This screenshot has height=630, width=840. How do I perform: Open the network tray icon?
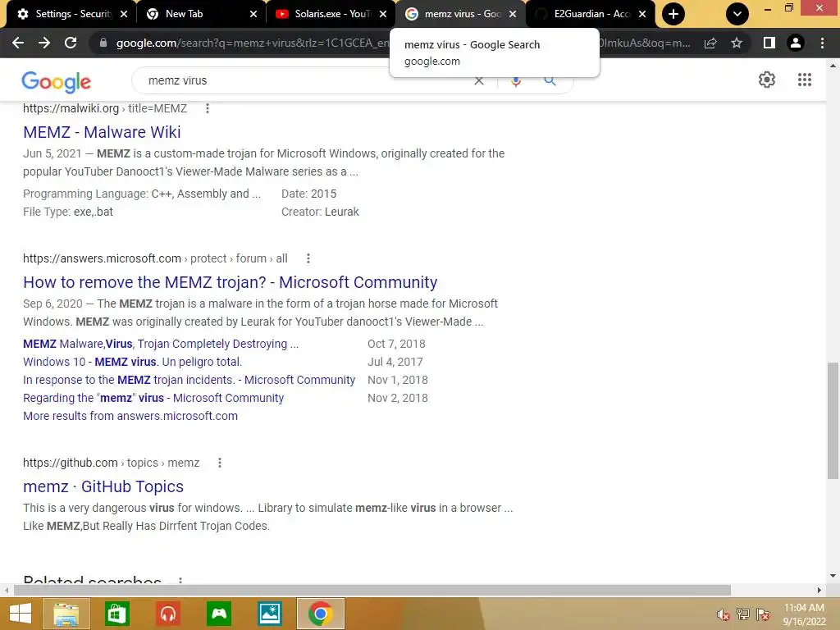(743, 615)
